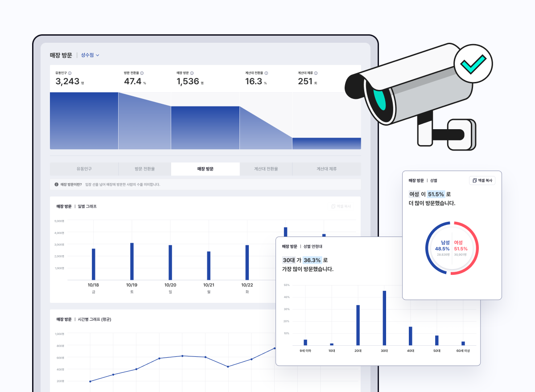This screenshot has height=392, width=535.
Task: Click the 매장 방문이란? info icon
Action: click(57, 184)
